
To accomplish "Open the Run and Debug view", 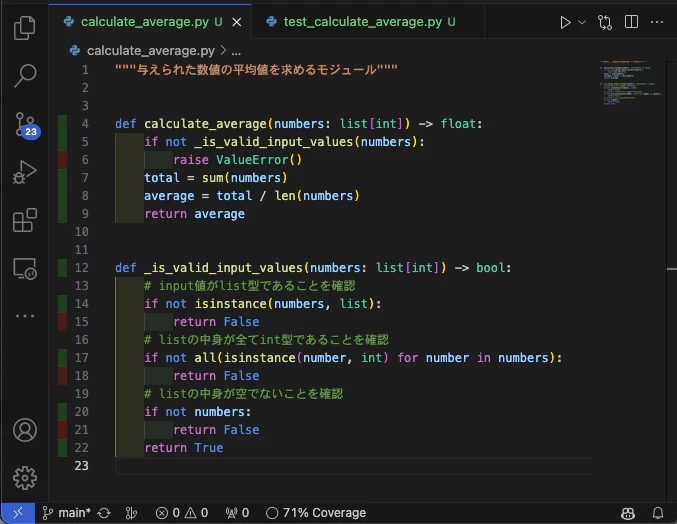I will [x=25, y=172].
